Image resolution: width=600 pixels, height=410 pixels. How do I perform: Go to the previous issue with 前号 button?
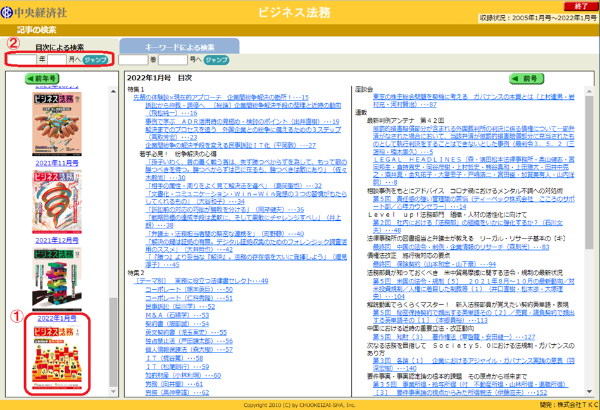[527, 78]
